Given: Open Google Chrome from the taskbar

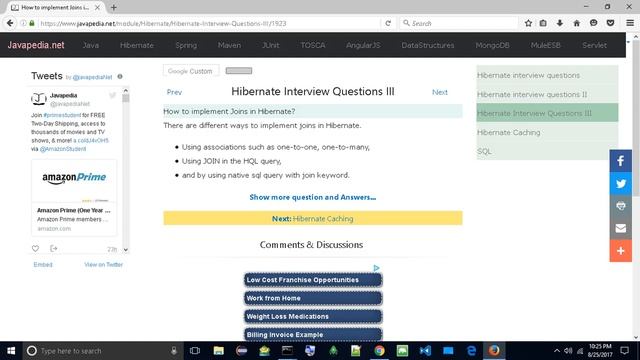Looking at the screenshot, I should 379,351.
